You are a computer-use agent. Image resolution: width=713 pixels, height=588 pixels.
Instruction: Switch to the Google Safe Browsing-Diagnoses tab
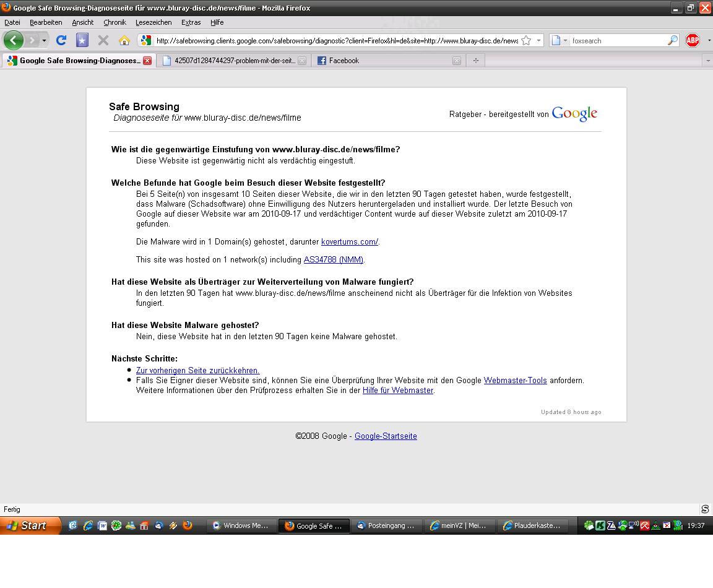click(x=79, y=61)
